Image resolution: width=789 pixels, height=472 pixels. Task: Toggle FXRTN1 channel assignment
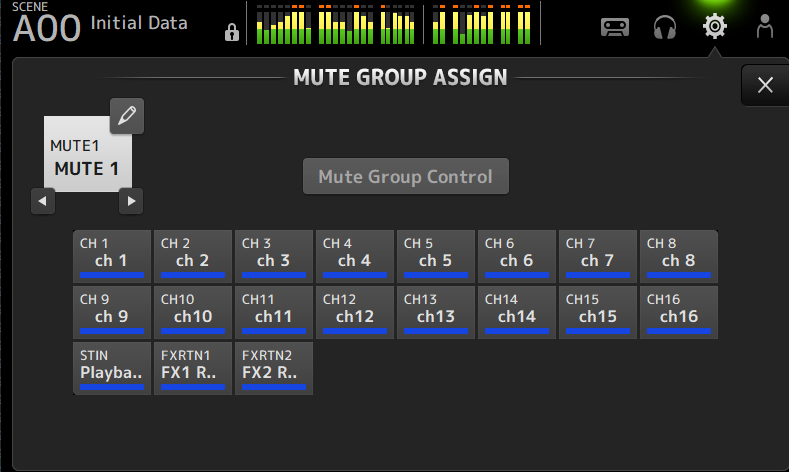[193, 368]
